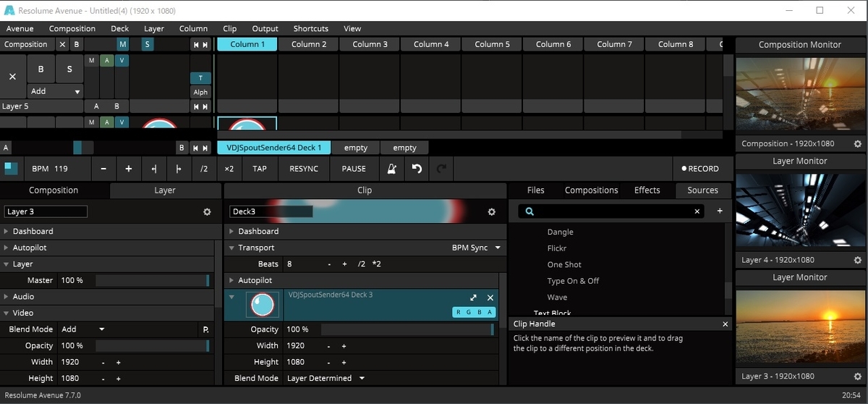Trigger next column from the Composition row
This screenshot has width=868, height=404.
coord(205,45)
